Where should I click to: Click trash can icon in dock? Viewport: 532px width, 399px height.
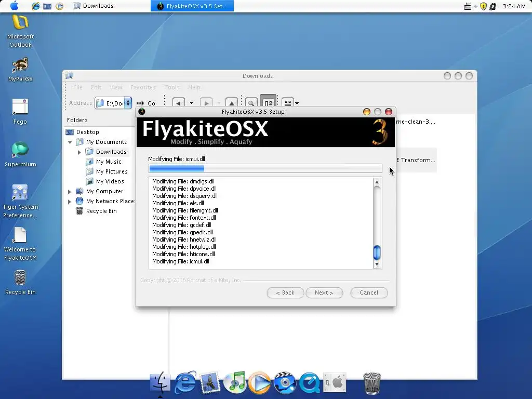pyautogui.click(x=372, y=383)
